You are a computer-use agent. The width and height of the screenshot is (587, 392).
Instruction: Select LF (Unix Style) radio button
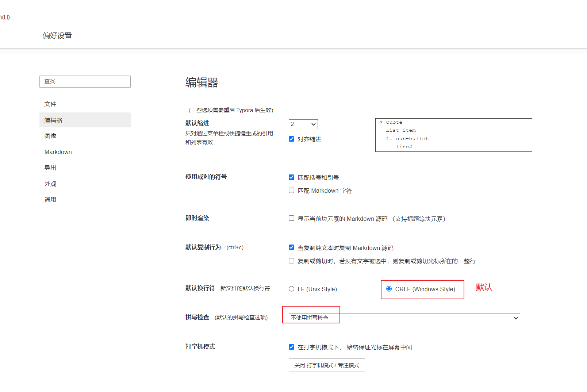point(291,289)
